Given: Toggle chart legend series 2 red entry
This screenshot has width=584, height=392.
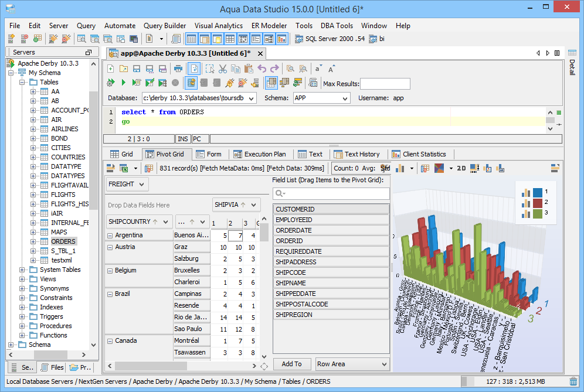Looking at the screenshot, I should coord(535,203).
